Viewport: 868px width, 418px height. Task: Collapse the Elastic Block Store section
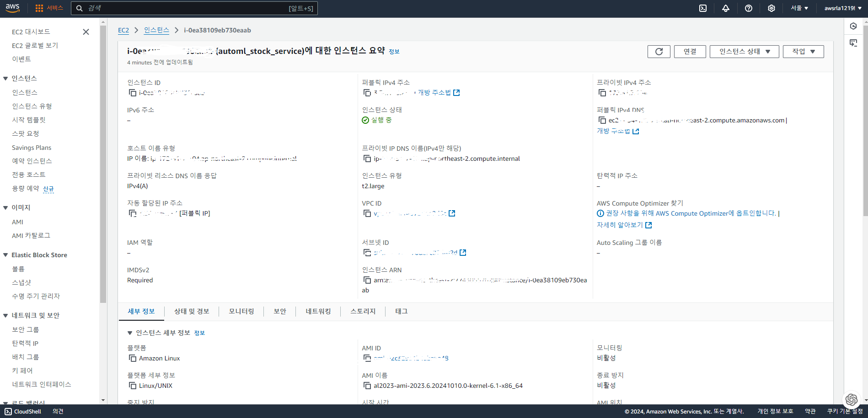[x=5, y=255]
